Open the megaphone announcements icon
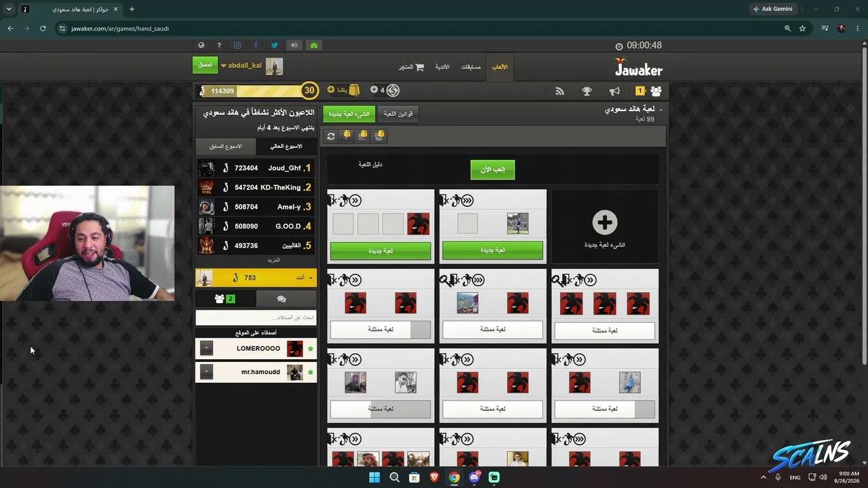This screenshot has height=488, width=868. coord(614,91)
